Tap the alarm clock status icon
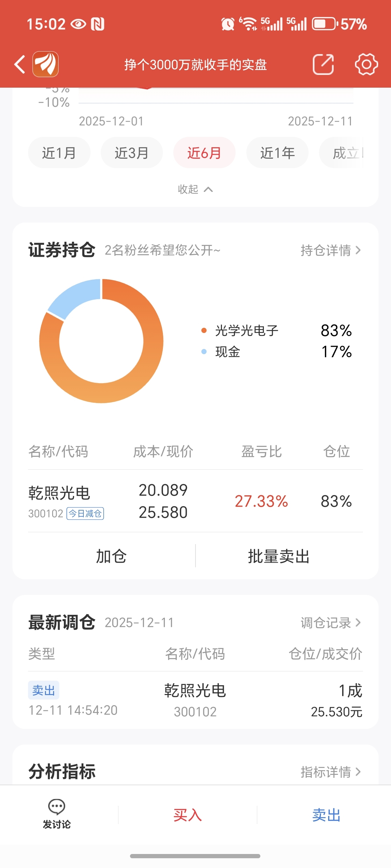Image resolution: width=391 pixels, height=868 pixels. coord(227,24)
